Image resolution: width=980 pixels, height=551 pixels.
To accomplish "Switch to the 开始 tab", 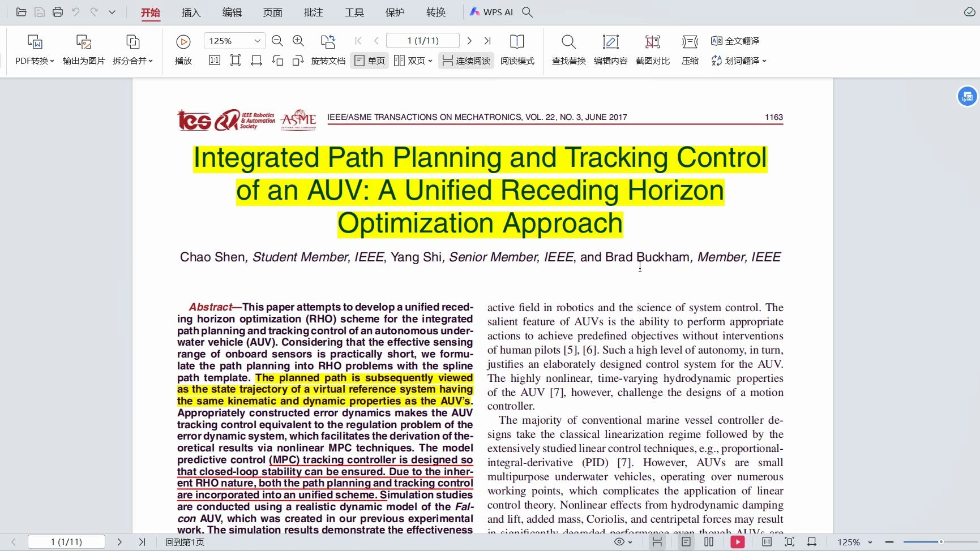I will [150, 12].
